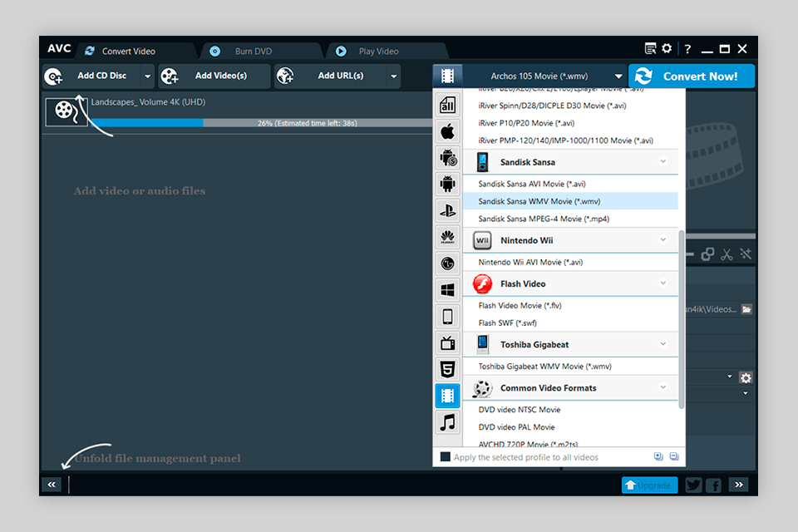Screen dimensions: 798x532
Task: Share on Facebook
Action: click(713, 485)
